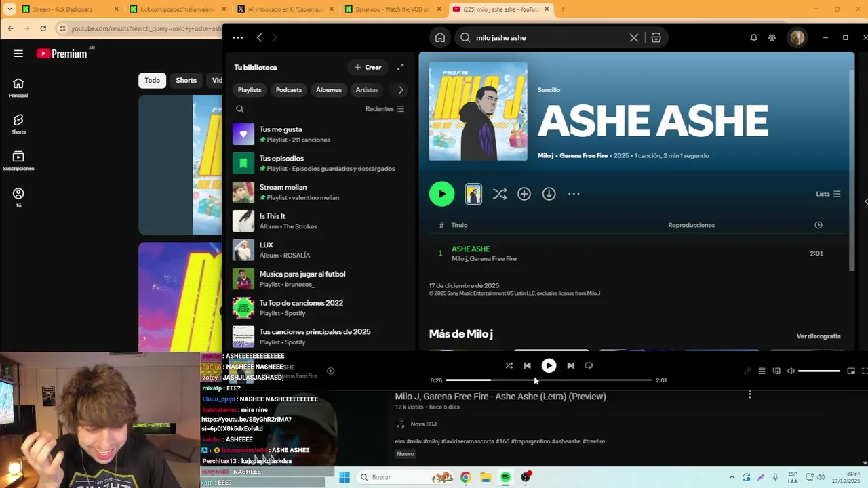The width and height of the screenshot is (868, 488).
Task: Clear the Spotify search field text
Action: click(634, 38)
